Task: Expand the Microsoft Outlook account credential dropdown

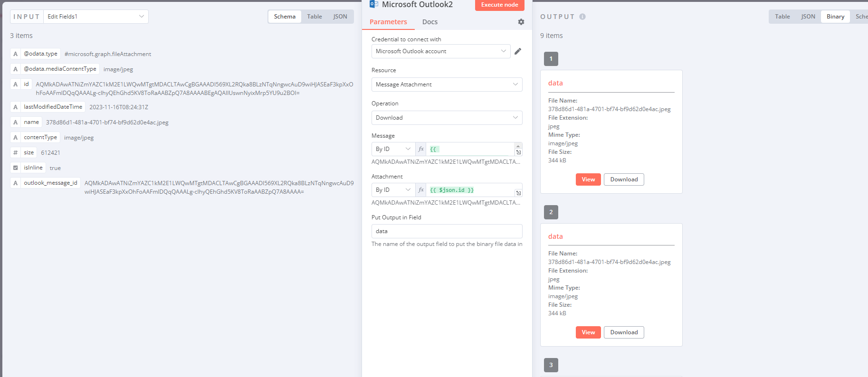Action: (441, 51)
